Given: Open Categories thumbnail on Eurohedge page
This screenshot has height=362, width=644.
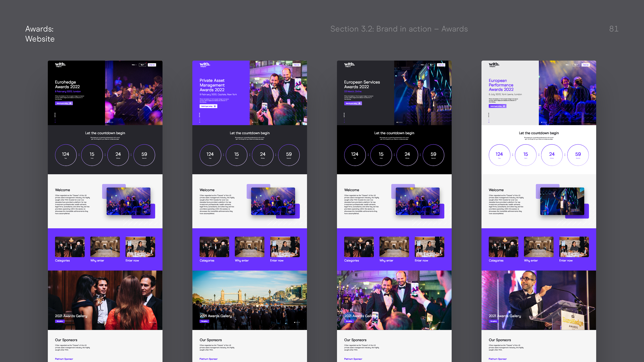Looking at the screenshot, I should tap(70, 247).
